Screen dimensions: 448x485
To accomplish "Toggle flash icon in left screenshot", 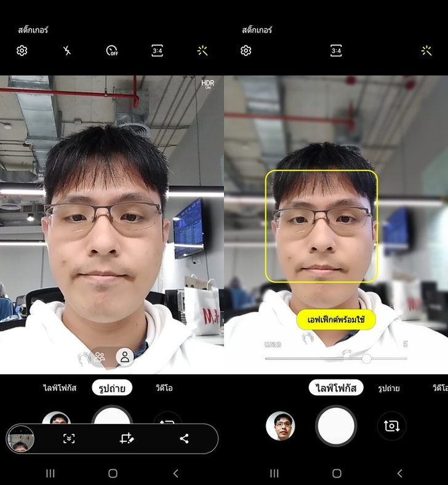I will pos(67,50).
